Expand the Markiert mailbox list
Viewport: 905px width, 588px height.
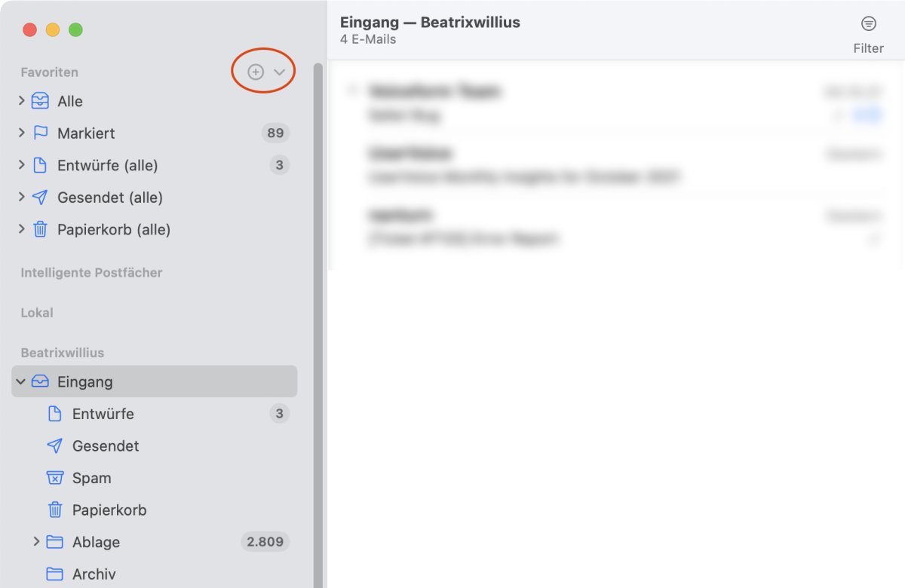(x=21, y=133)
